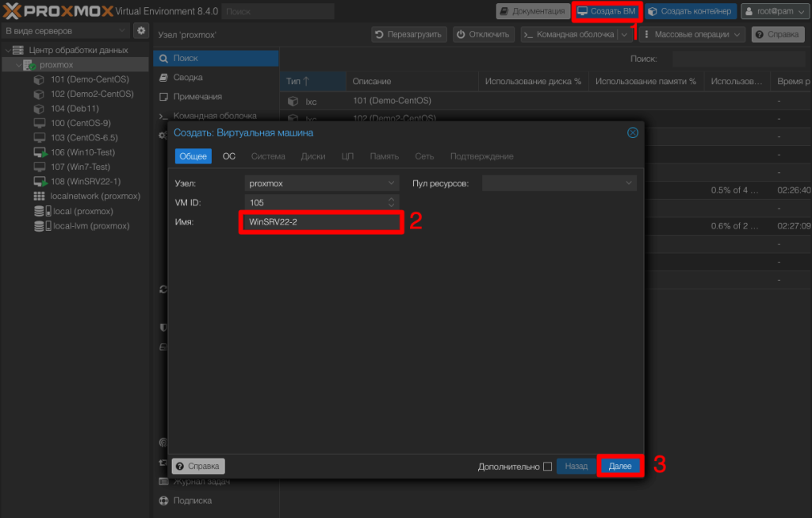
Task: Click the gear icon beside the view selector
Action: tap(141, 31)
